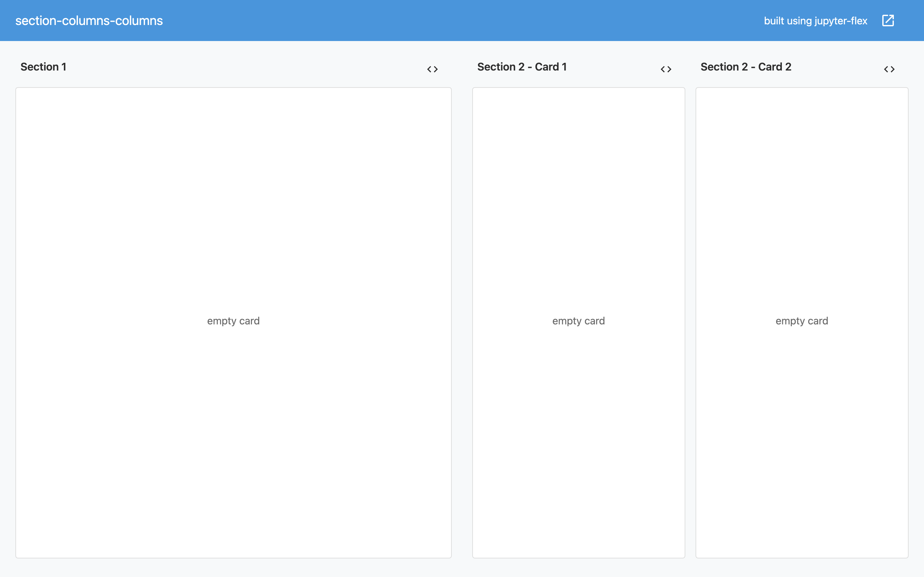The image size is (924, 577).
Task: Select the white card panel below Section 1
Action: 233,191
